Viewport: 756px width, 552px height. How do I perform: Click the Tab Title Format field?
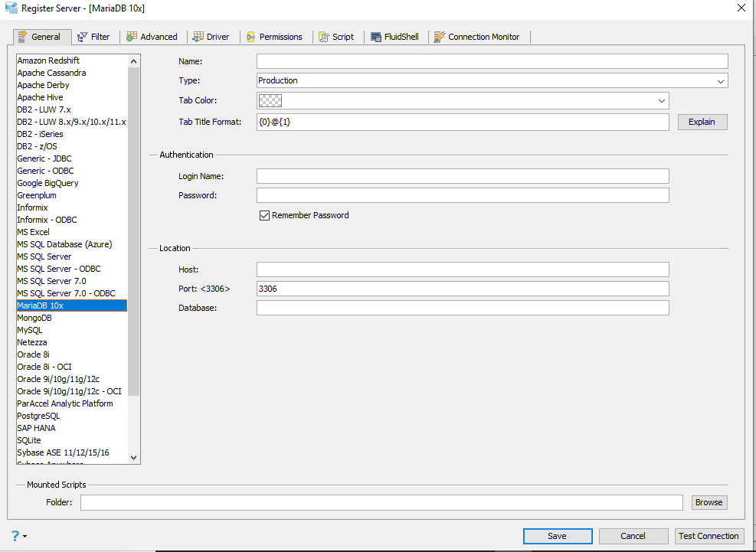point(463,122)
